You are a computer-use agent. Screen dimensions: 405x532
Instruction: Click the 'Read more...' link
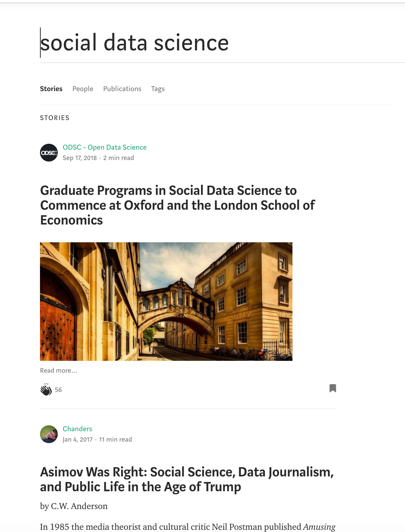click(58, 370)
